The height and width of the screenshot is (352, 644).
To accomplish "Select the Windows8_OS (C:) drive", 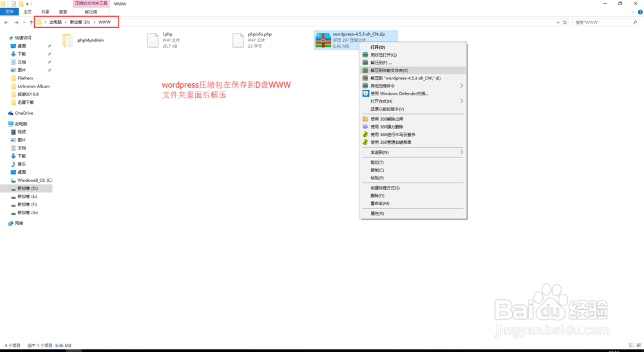I will tap(35, 180).
